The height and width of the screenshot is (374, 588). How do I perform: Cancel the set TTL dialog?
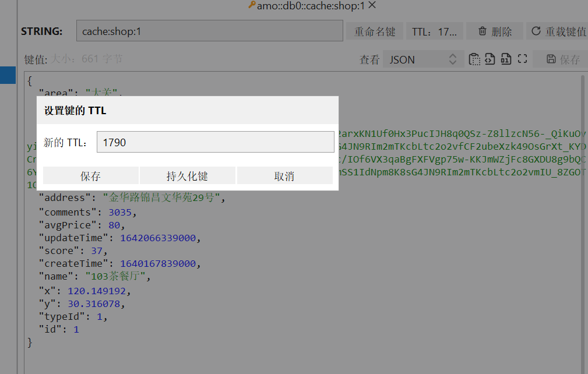(284, 176)
